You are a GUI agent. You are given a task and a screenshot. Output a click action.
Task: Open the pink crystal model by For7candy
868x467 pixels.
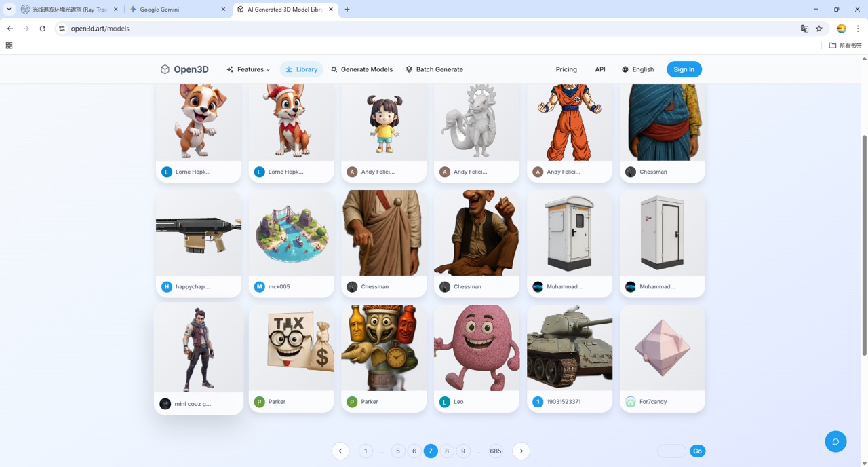[663, 348]
